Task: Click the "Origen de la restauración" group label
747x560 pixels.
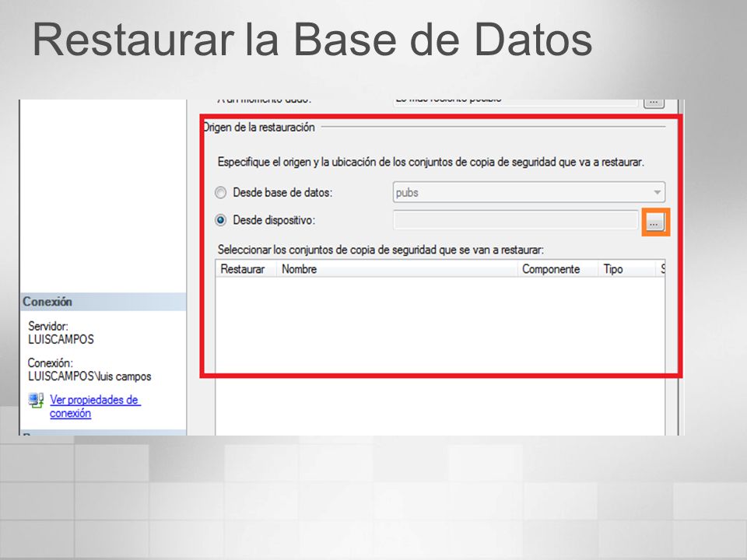Action: click(259, 127)
